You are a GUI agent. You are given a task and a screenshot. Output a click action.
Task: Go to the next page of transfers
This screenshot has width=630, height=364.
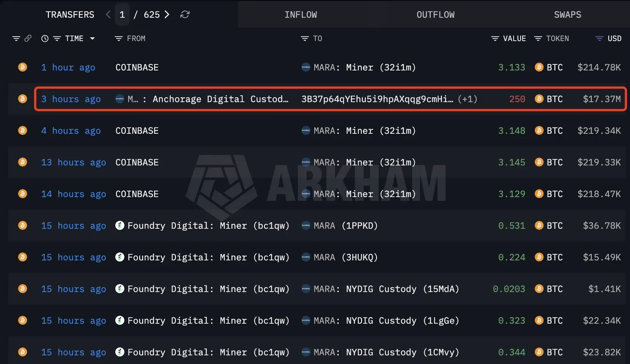167,15
